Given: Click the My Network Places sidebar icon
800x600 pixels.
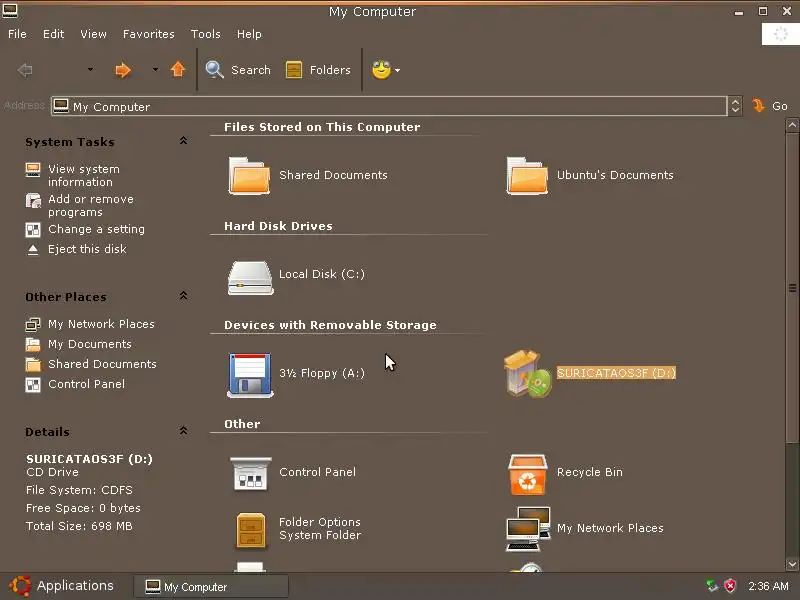Looking at the screenshot, I should pos(33,324).
